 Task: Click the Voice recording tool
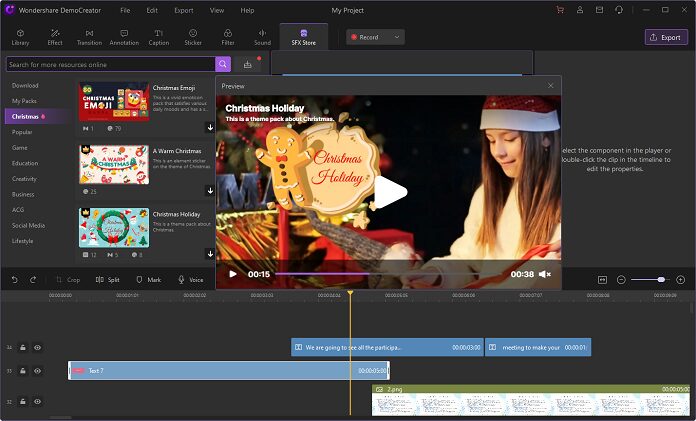tap(191, 280)
